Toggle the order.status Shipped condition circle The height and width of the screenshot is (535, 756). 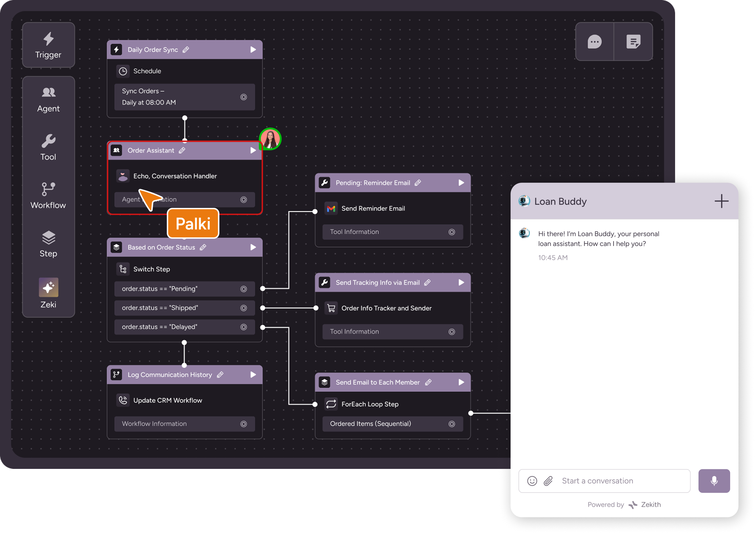[x=244, y=308]
